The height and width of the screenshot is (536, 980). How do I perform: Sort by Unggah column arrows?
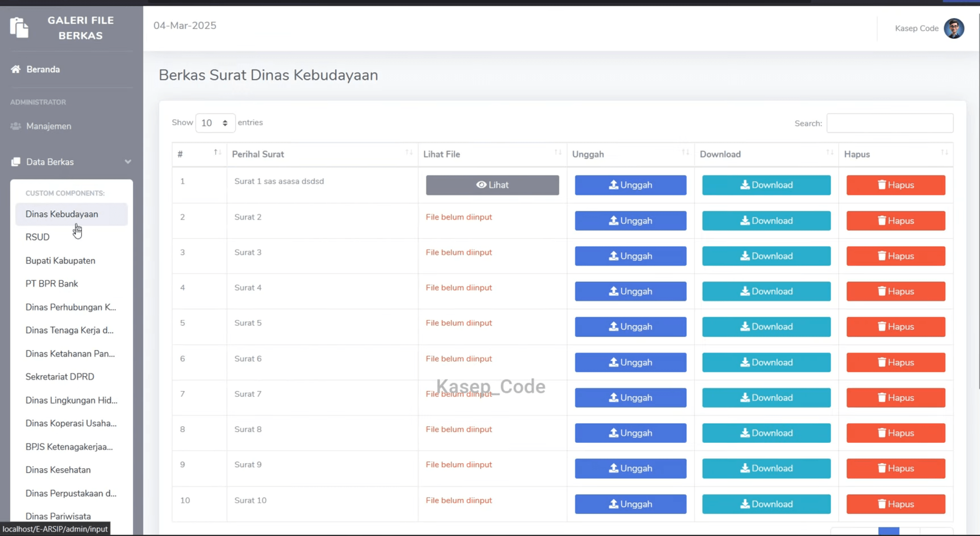(x=685, y=152)
